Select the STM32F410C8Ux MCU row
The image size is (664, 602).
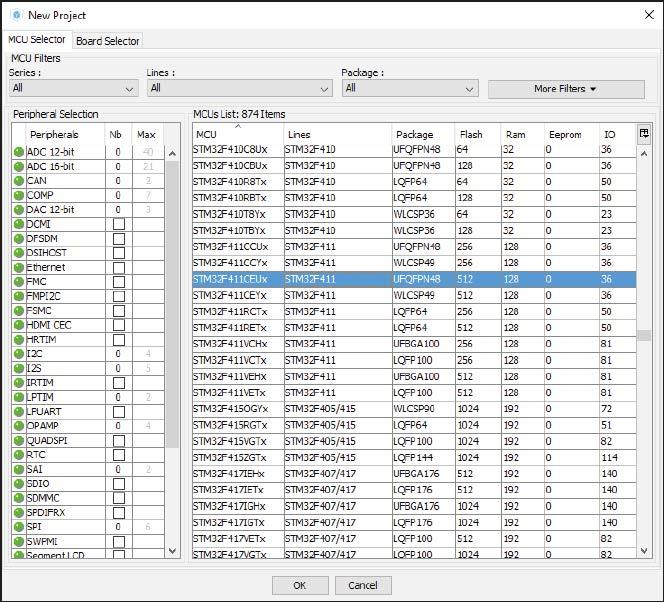[x=414, y=150]
